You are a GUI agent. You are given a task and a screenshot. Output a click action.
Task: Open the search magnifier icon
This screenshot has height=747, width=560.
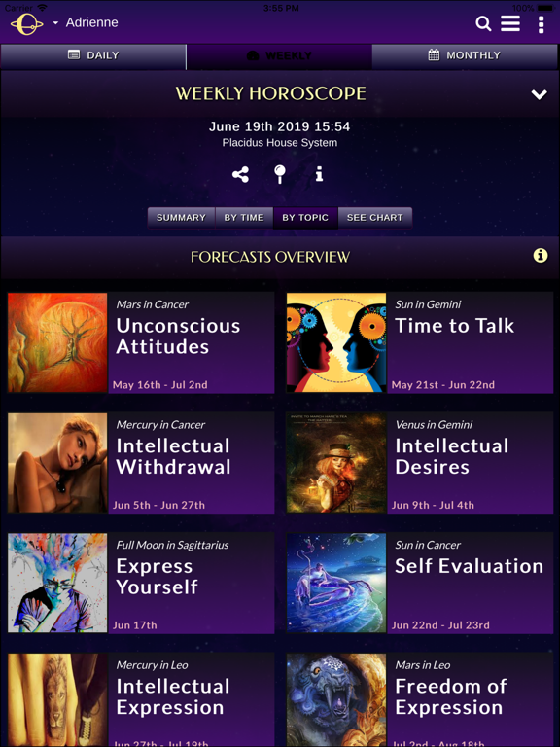click(x=483, y=23)
